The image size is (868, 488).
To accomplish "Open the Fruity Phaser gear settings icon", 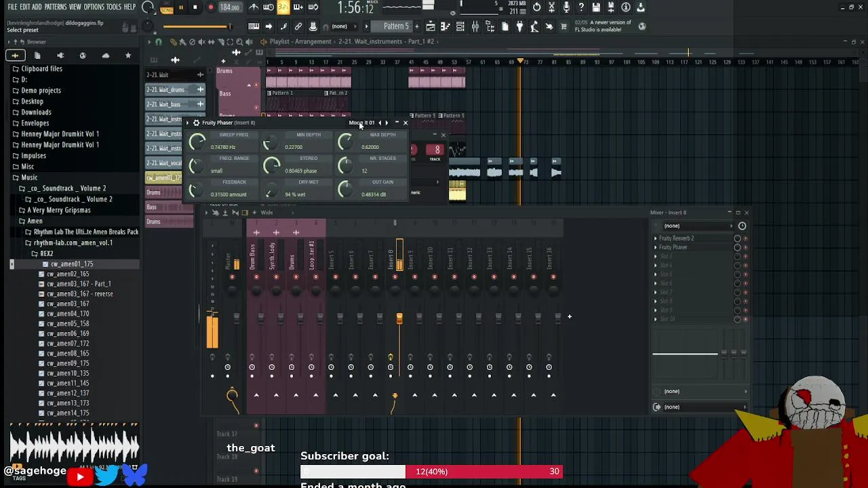I will [196, 123].
